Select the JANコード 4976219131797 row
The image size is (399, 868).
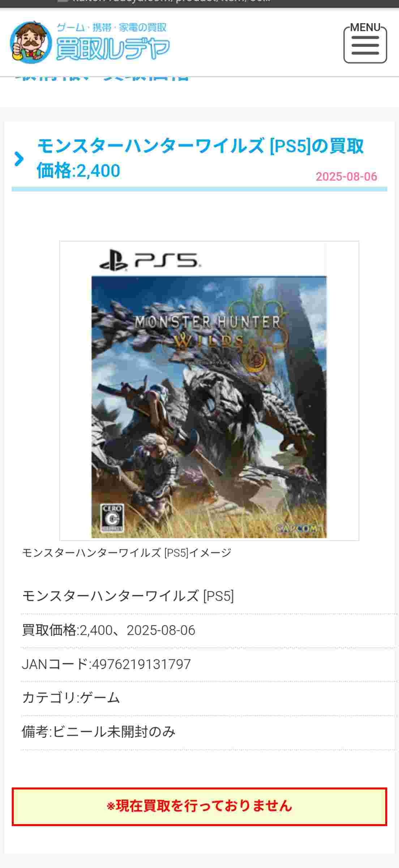pos(210,664)
